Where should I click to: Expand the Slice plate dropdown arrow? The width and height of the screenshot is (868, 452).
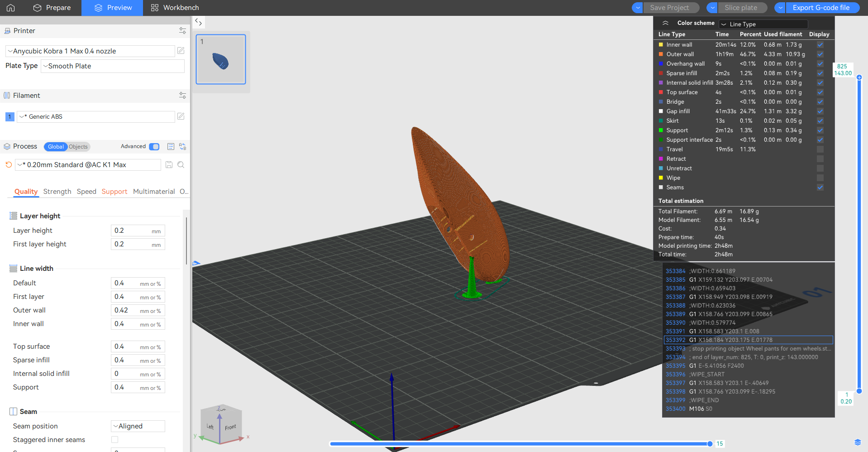(x=712, y=8)
